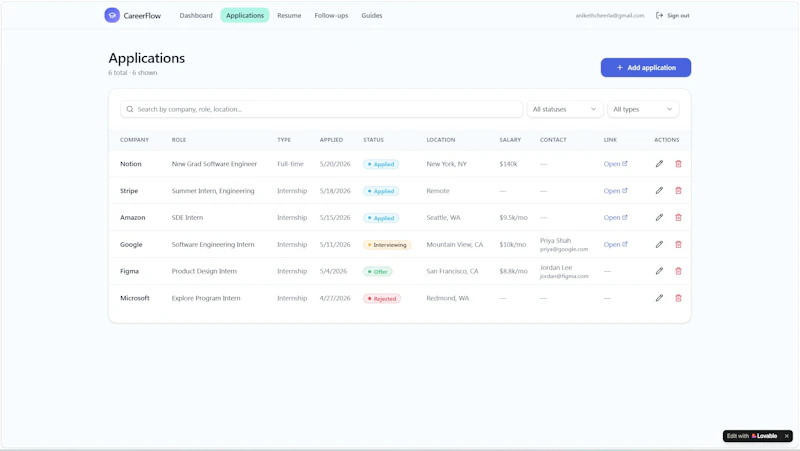Open the All statuses filter dropdown

point(565,109)
